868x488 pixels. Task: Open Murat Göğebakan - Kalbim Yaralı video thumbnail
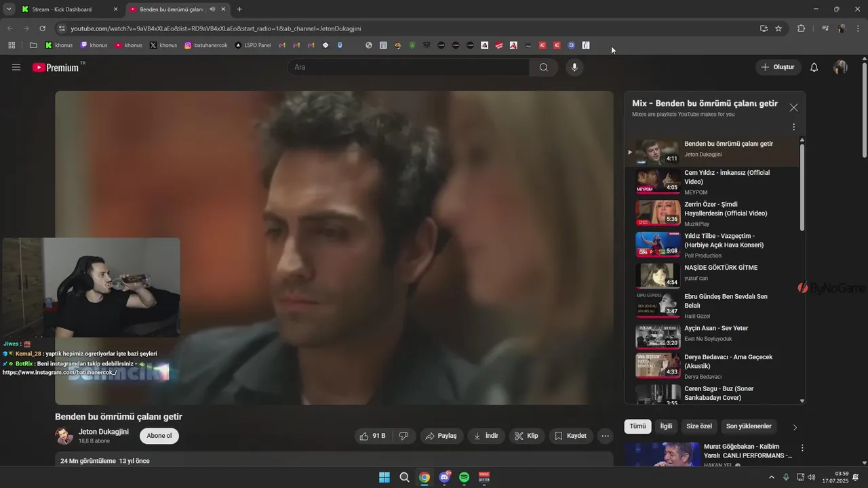click(x=662, y=454)
